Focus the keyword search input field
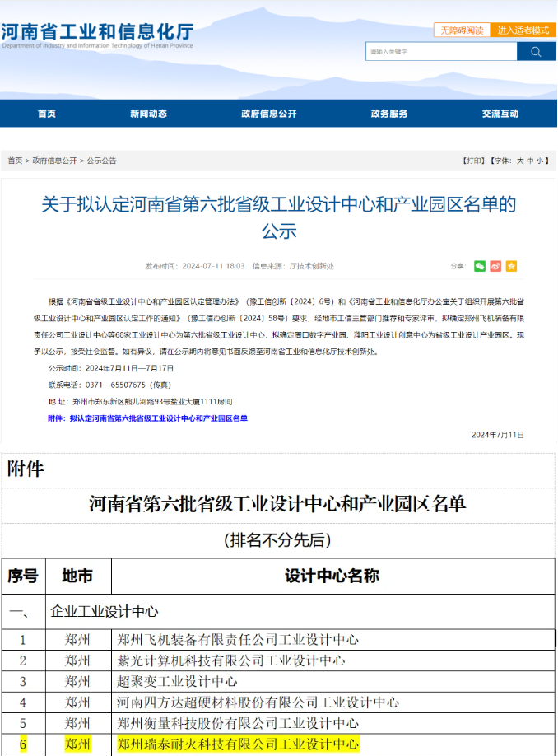The width and height of the screenshot is (558, 756). point(441,51)
